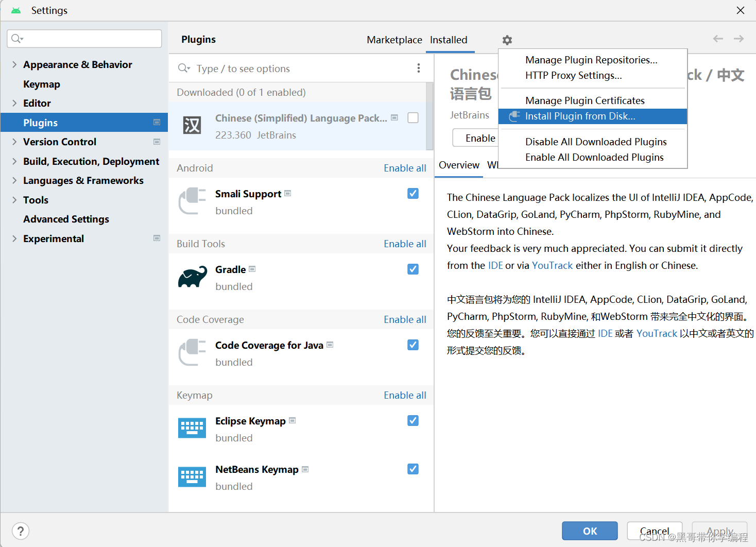The width and height of the screenshot is (756, 547).
Task: Open the IDE link in English description
Action: [495, 265]
